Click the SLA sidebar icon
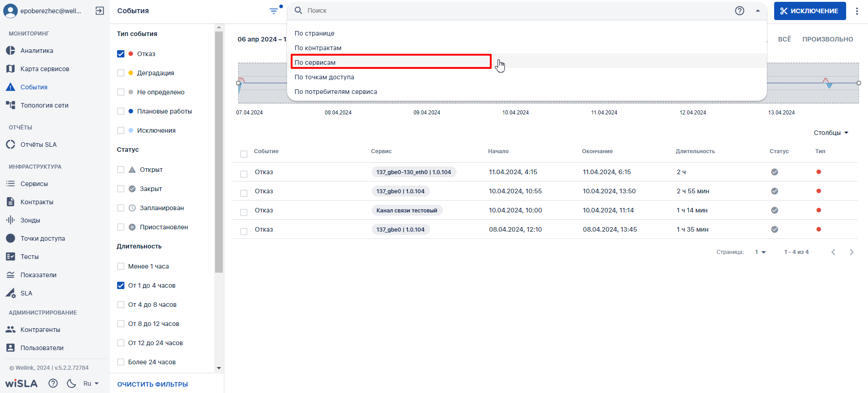Screen dimensions: 868x393 click(10, 293)
